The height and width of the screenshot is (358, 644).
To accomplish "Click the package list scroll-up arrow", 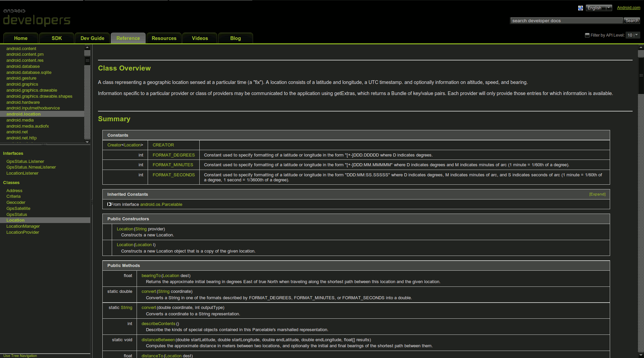I will (x=87, y=47).
